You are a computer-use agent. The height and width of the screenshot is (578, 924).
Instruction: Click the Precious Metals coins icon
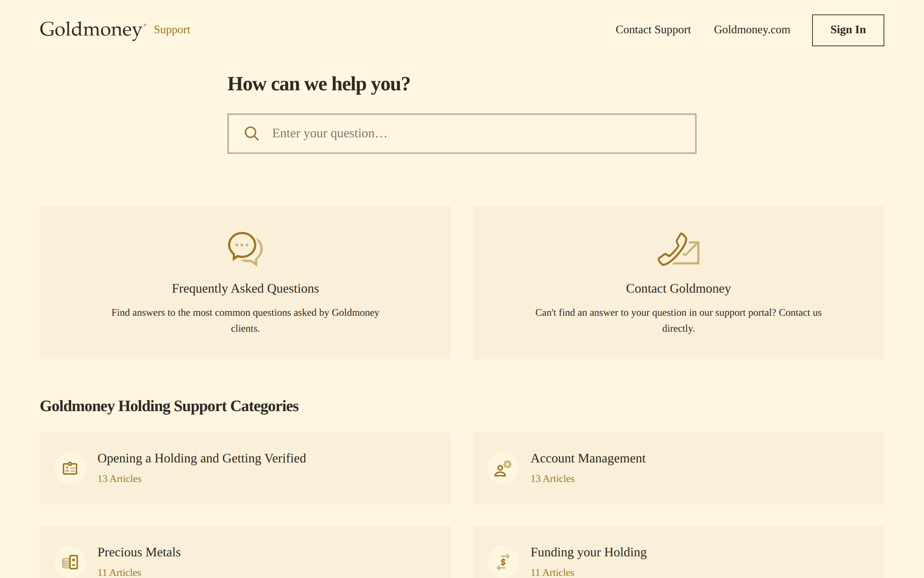[70, 562]
